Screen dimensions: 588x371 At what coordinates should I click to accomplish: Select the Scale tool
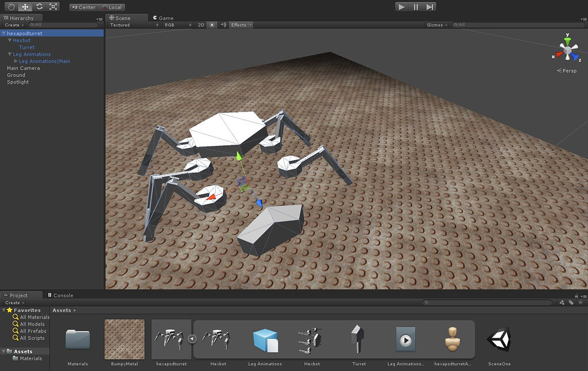click(52, 6)
